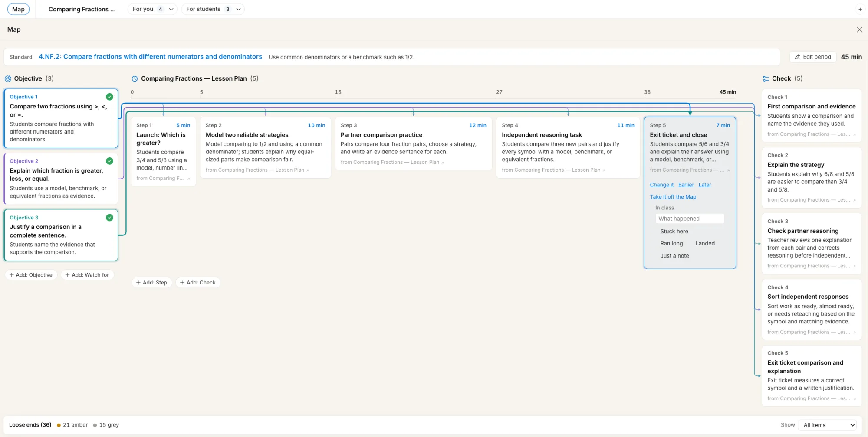868x437 pixels.
Task: Open the 4.NF.2 standard link
Action: (151, 57)
